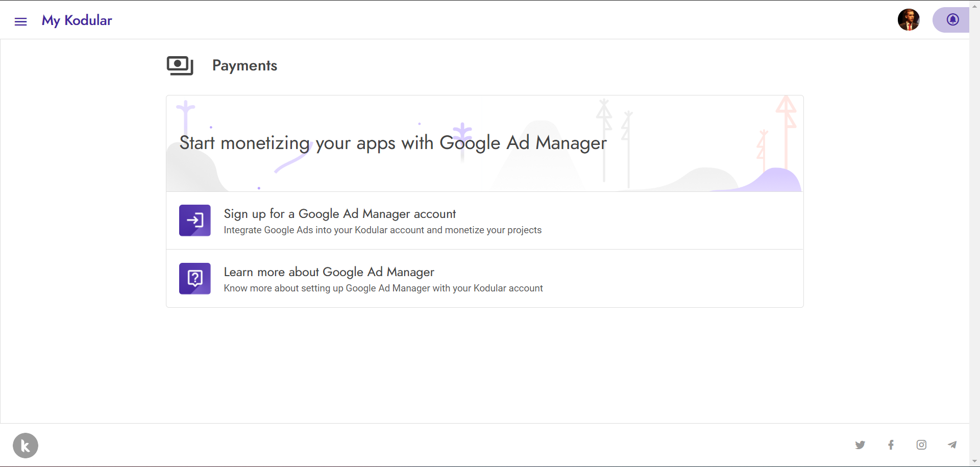
Task: Open Sign up for Google Ad Manager account
Action: [485, 220]
